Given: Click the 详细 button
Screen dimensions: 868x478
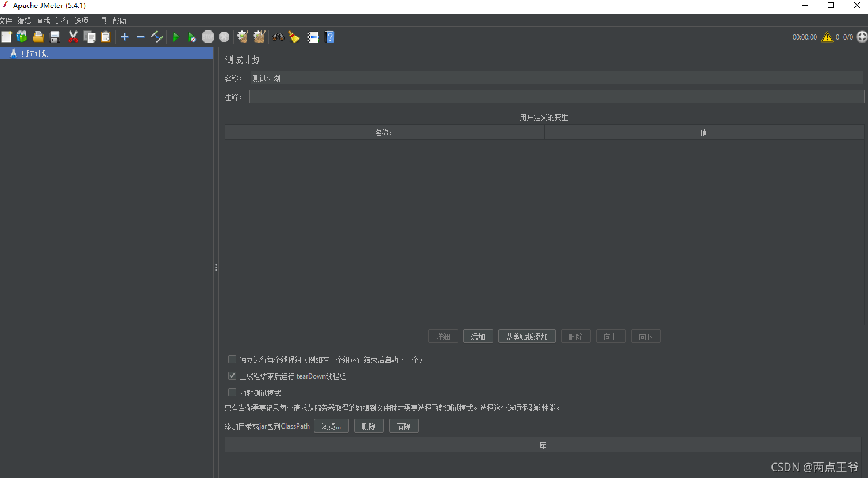Looking at the screenshot, I should tap(443, 337).
